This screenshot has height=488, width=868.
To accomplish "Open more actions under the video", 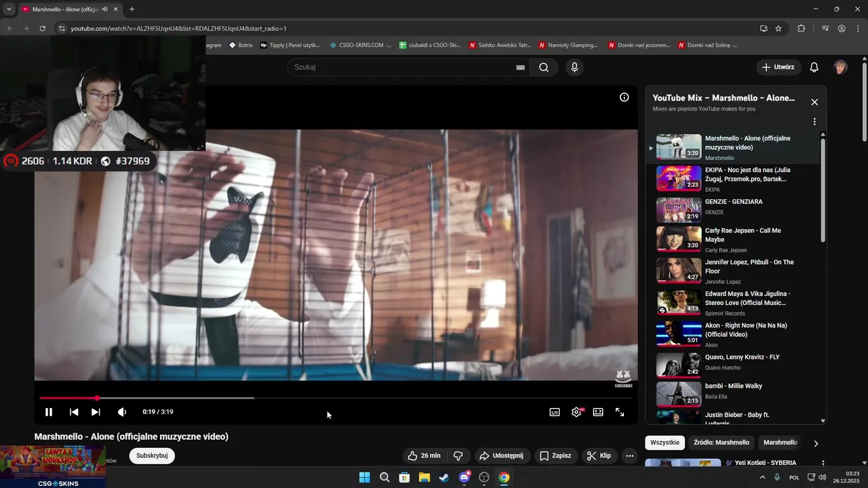I will coord(629,455).
